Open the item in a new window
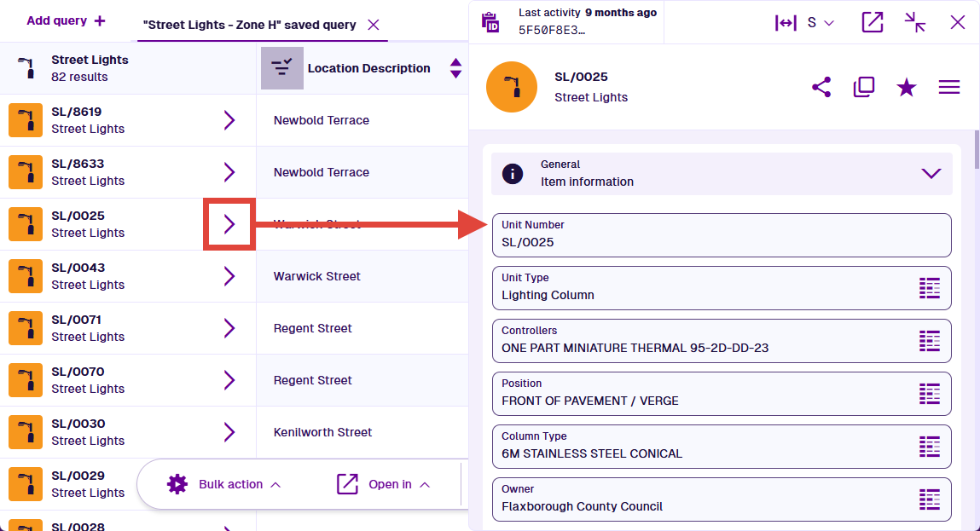Screen dimensions: 980x531 coord(873,22)
